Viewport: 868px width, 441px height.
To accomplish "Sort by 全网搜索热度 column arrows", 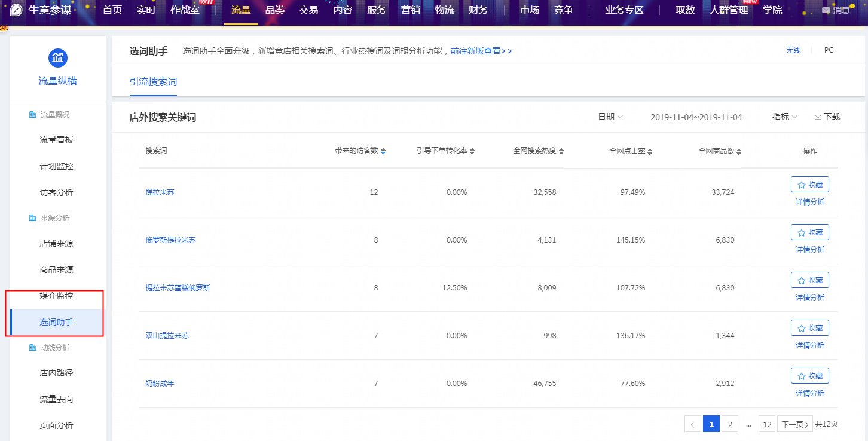I will pos(561,151).
